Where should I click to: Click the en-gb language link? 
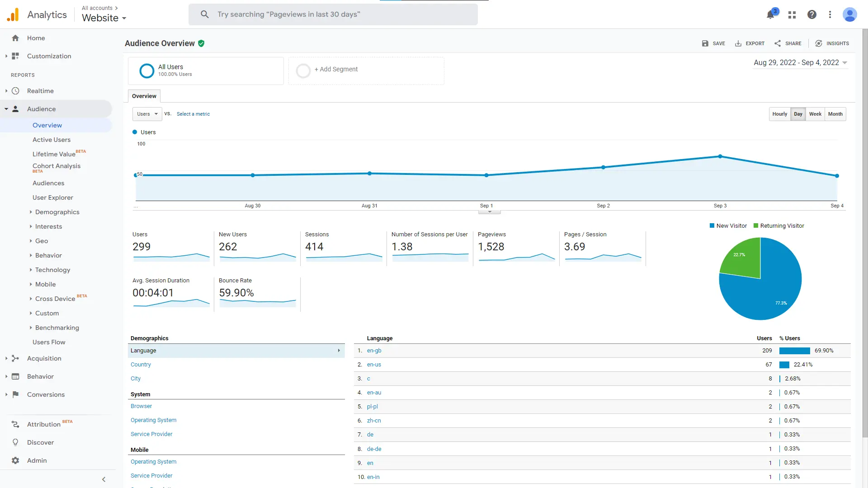point(374,351)
